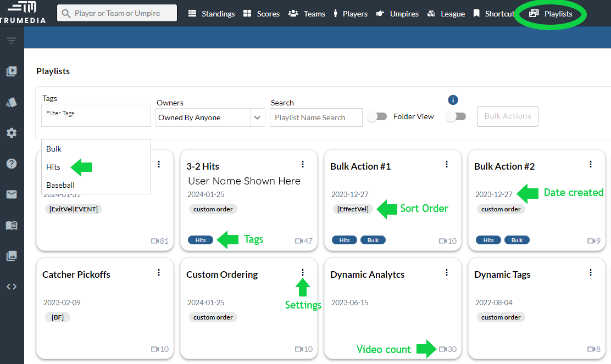Click the help question mark sidebar icon

tap(12, 164)
